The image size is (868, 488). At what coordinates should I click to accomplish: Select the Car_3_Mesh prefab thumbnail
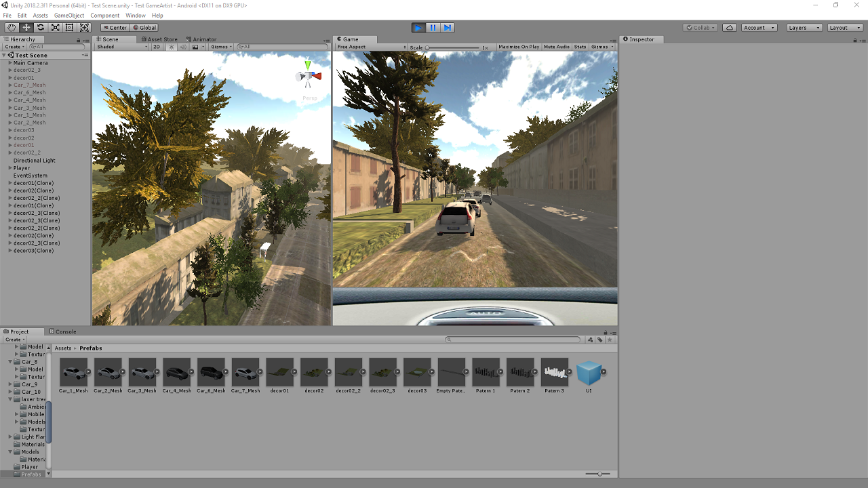(142, 372)
